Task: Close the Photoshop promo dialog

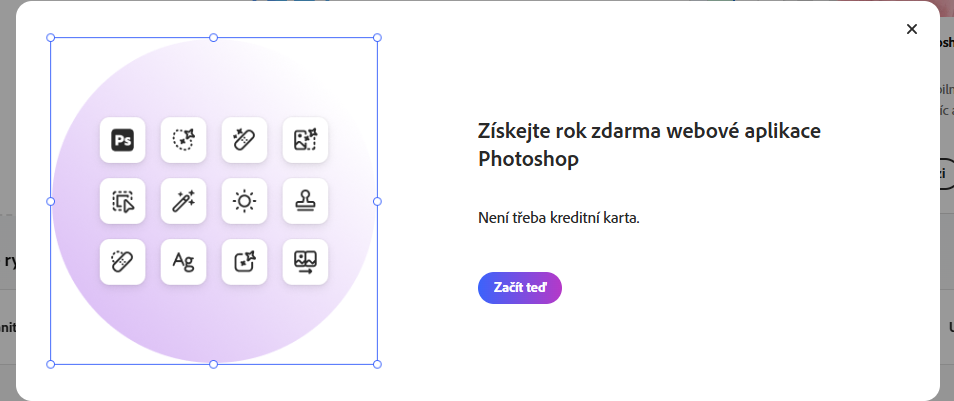Action: pyautogui.click(x=911, y=29)
